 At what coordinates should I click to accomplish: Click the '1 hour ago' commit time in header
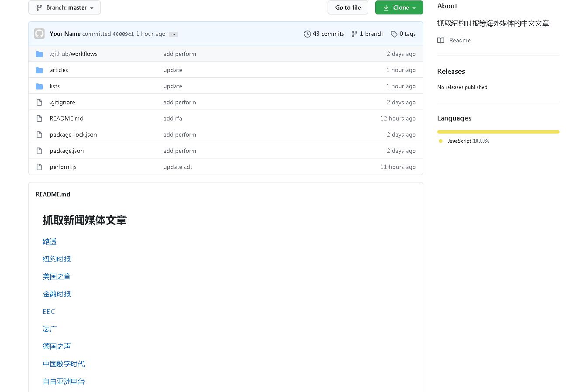(x=151, y=34)
